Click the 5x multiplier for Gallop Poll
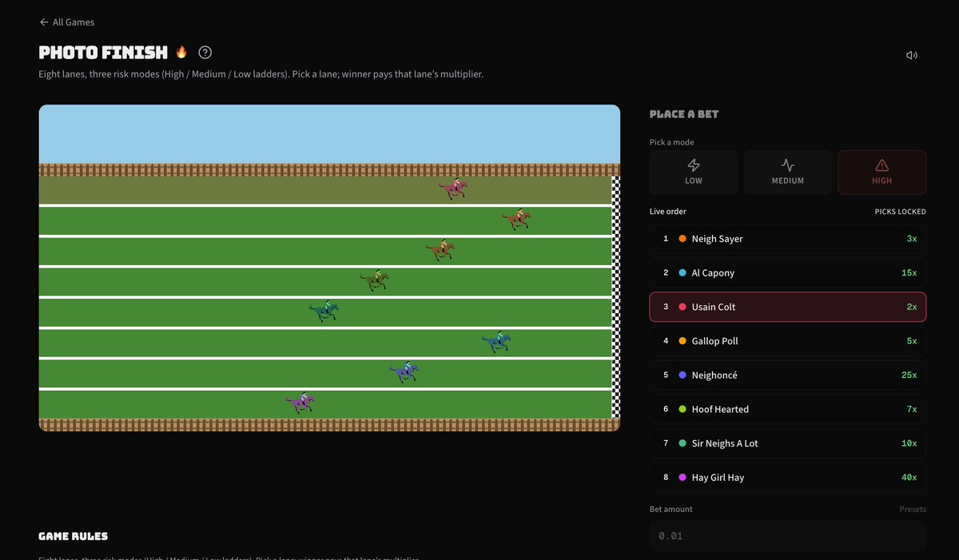Image resolution: width=959 pixels, height=560 pixels. coord(912,341)
